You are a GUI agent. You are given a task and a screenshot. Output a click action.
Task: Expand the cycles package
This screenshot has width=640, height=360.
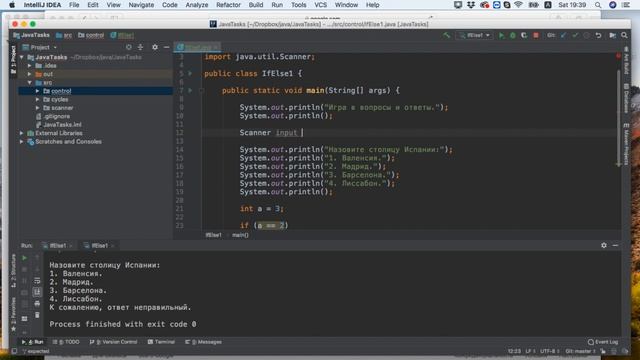(x=38, y=100)
